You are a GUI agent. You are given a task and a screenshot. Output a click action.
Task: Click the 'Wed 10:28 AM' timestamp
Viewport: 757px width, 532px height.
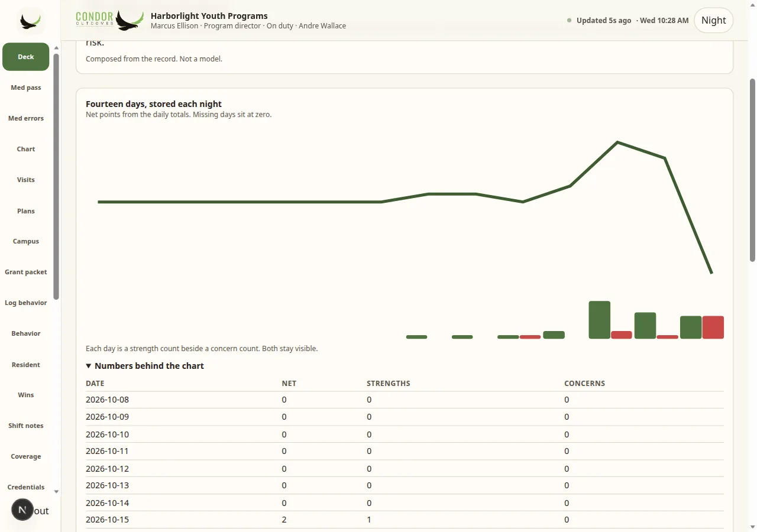coord(664,20)
